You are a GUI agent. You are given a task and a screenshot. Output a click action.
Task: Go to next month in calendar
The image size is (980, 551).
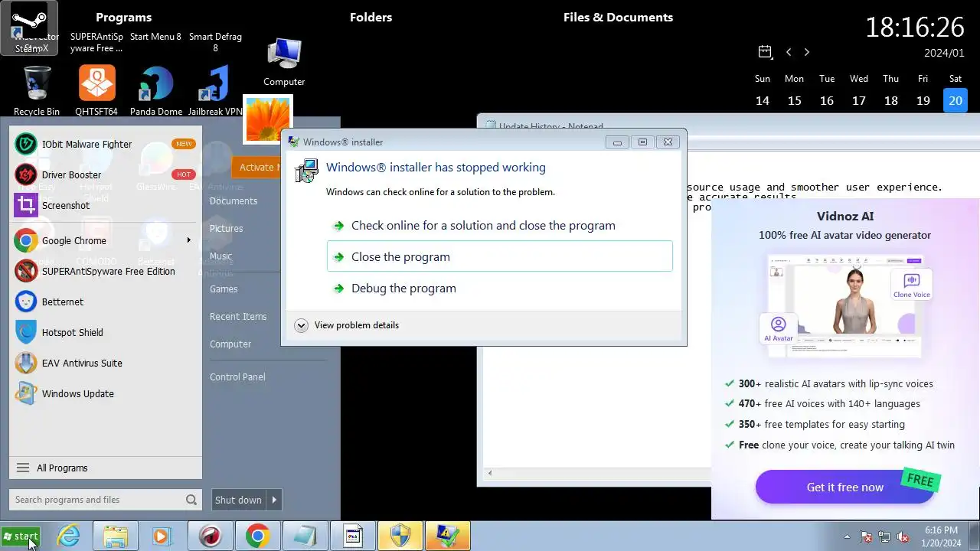(x=806, y=52)
